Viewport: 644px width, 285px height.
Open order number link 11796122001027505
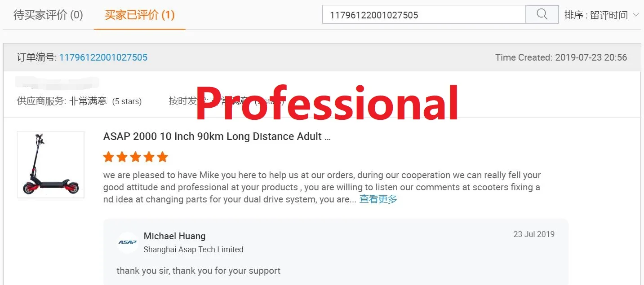pyautogui.click(x=103, y=57)
